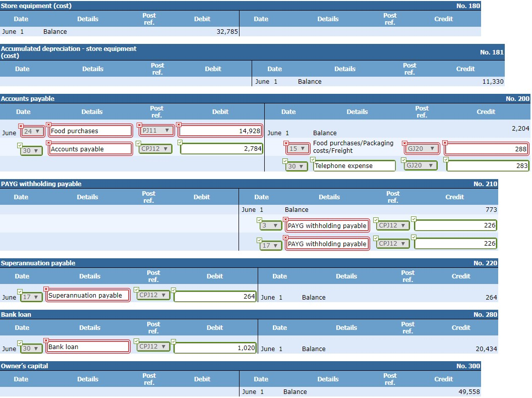The height and width of the screenshot is (398, 532).
Task: Click the red X on the GJ20 selector beside 288
Action: pyautogui.click(x=404, y=143)
